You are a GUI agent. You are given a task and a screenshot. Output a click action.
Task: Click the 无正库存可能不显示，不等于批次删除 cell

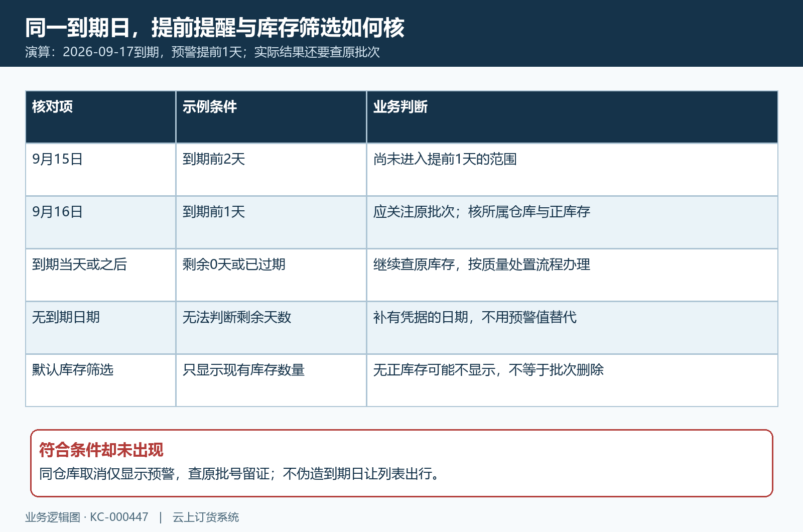pyautogui.click(x=572, y=380)
